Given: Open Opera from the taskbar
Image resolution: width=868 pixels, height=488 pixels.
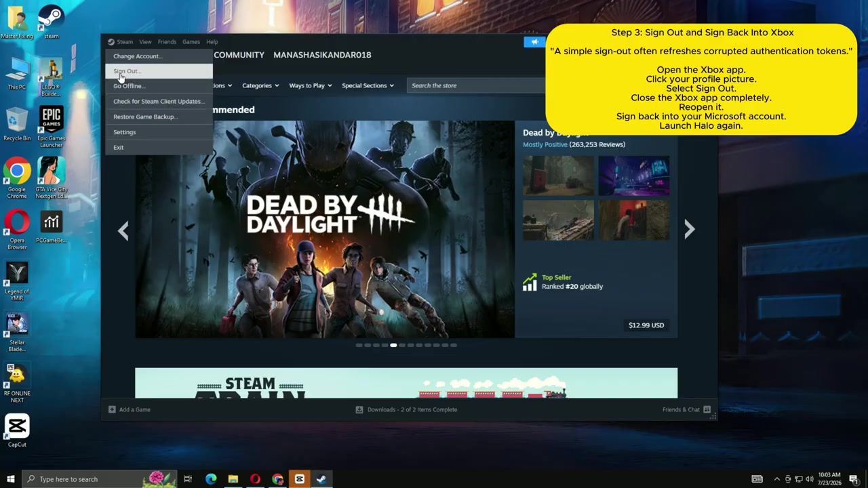Looking at the screenshot, I should (255, 479).
